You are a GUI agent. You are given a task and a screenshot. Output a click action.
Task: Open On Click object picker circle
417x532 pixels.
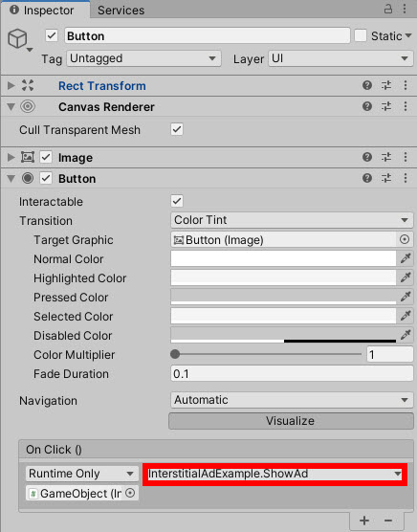click(x=130, y=493)
